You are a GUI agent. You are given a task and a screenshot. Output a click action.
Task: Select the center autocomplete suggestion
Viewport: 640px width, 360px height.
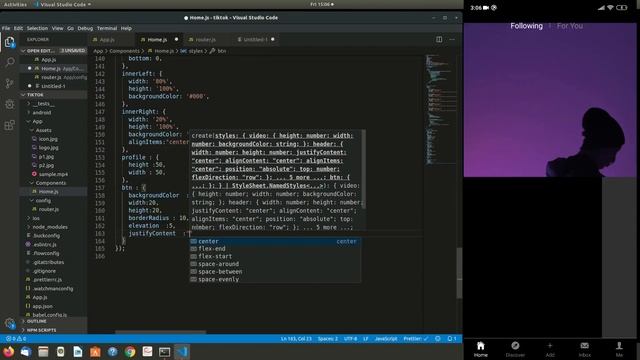pyautogui.click(x=275, y=241)
